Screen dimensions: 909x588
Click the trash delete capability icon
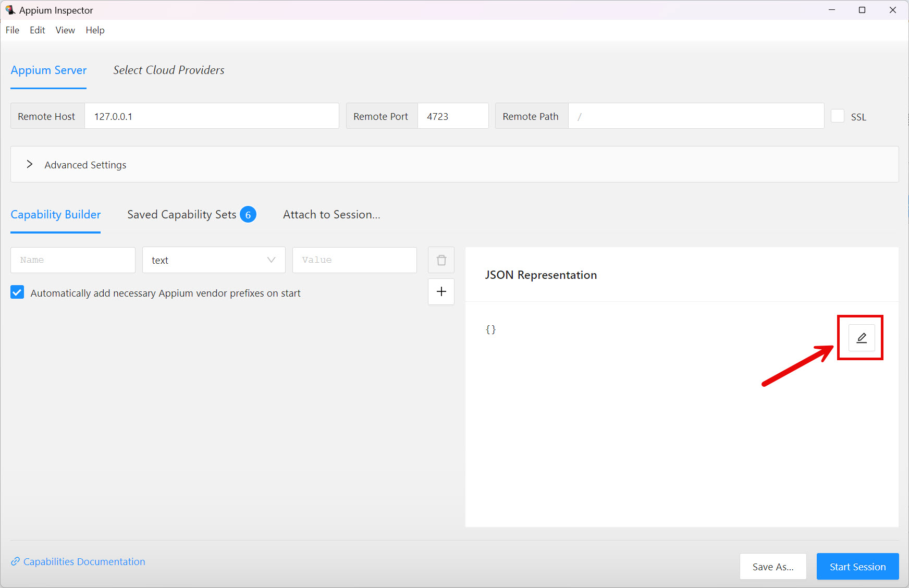441,260
